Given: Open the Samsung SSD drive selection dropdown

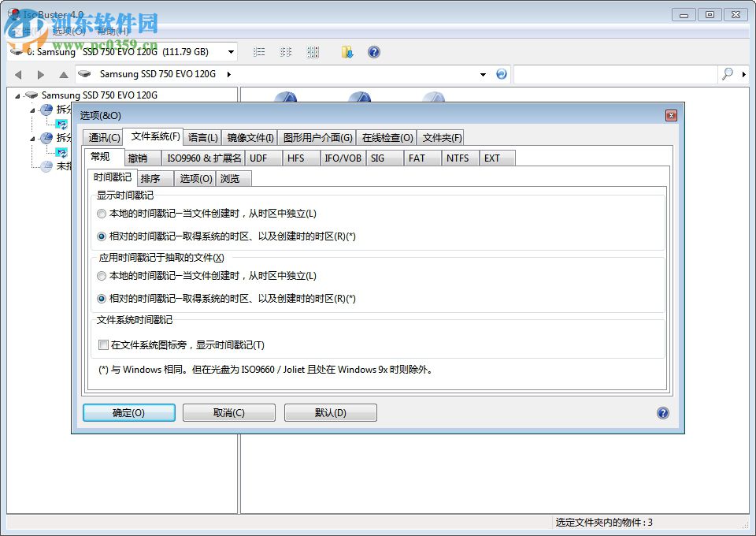Looking at the screenshot, I should pos(231,52).
